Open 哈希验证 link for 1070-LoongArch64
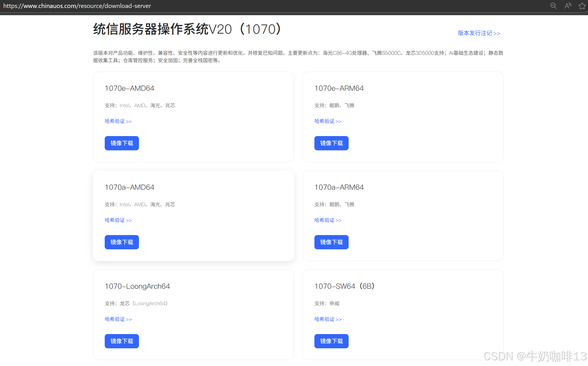Screen dimensions: 588x366 (118, 319)
